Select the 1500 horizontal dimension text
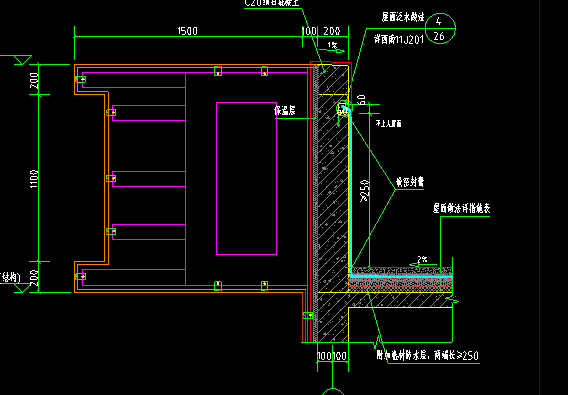Image resolution: width=568 pixels, height=395 pixels. click(x=187, y=31)
